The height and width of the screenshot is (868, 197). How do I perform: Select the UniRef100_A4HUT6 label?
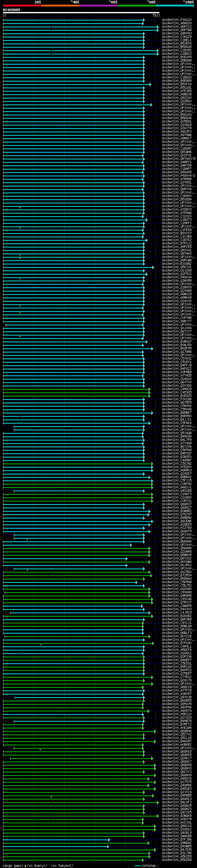[177, 778]
